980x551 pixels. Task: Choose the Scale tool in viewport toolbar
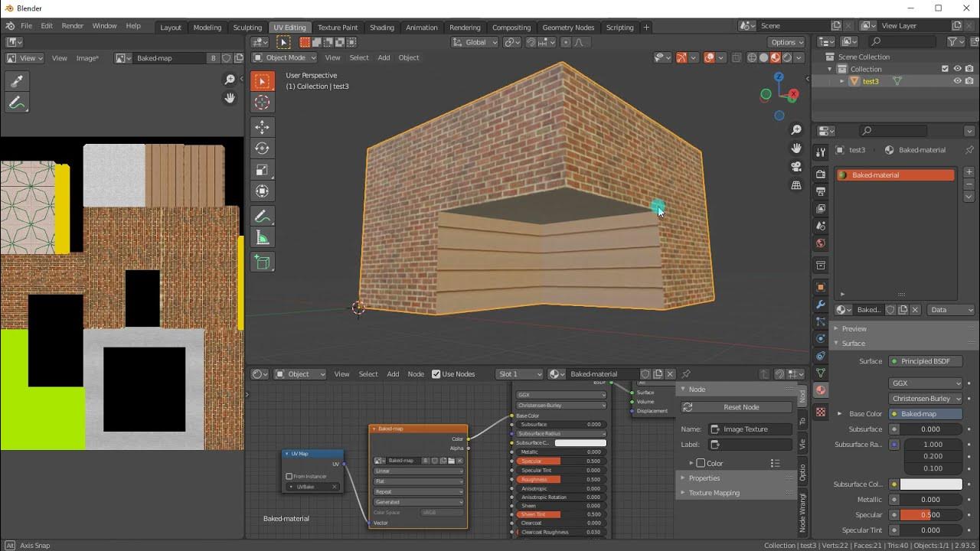click(262, 170)
